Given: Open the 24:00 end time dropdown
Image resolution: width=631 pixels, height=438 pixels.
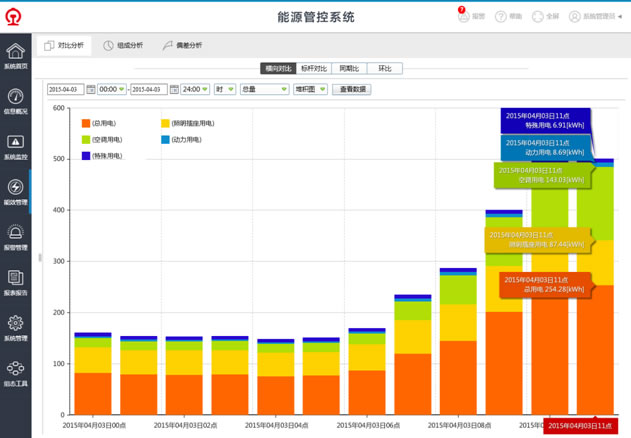Looking at the screenshot, I should pos(195,89).
